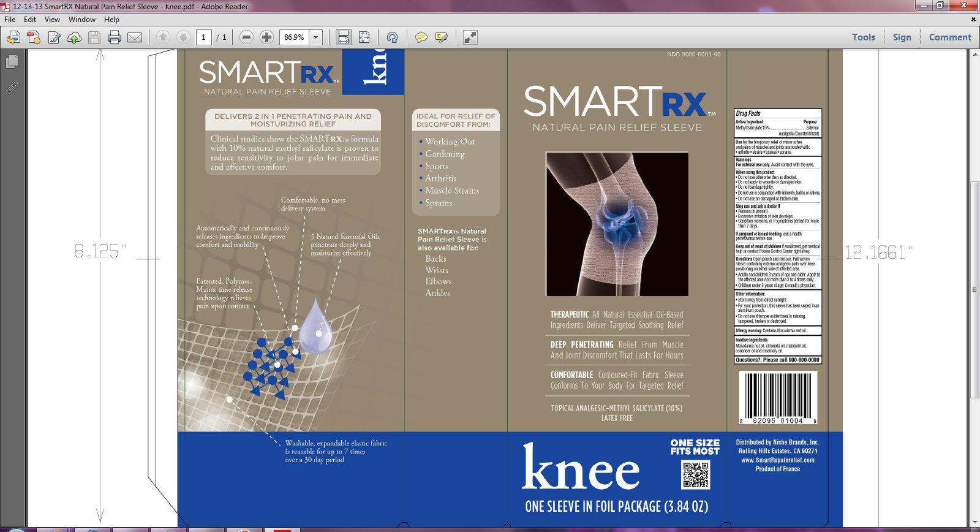Image resolution: width=980 pixels, height=532 pixels.
Task: Toggle the Attachments paperclip panel
Action: click(x=11, y=88)
